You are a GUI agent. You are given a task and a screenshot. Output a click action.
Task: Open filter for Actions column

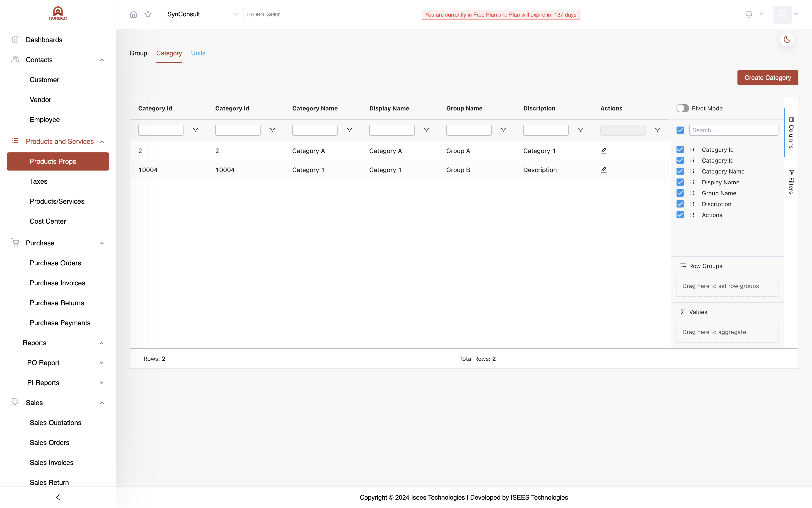pyautogui.click(x=658, y=130)
